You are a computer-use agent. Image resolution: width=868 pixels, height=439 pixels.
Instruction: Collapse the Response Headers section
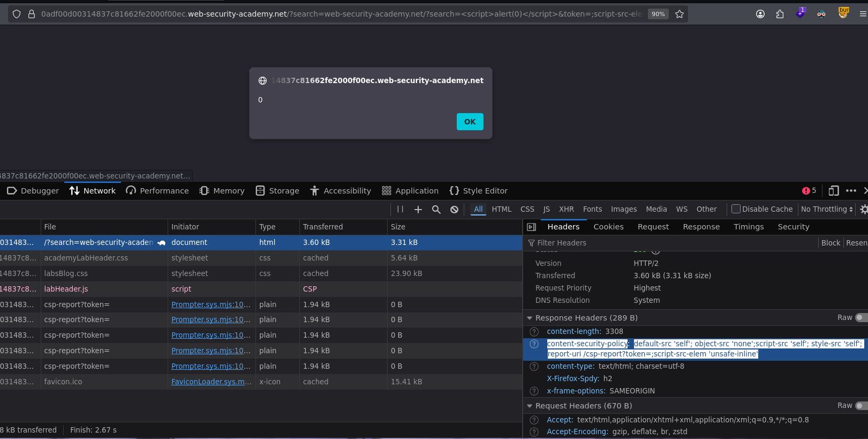(530, 318)
